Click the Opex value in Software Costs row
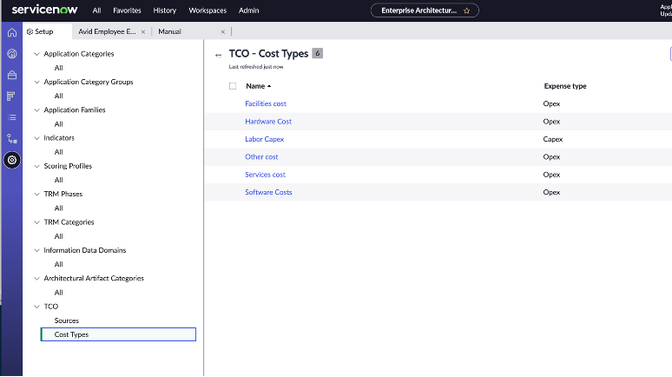 [x=552, y=192]
